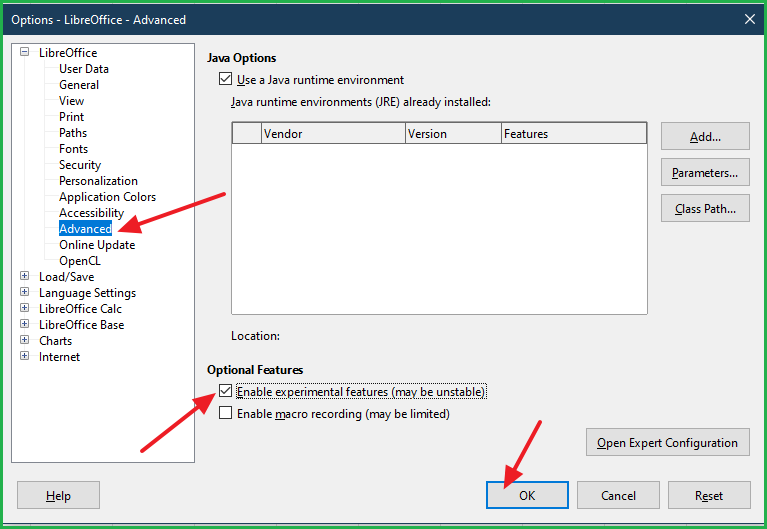This screenshot has width=767, height=529.
Task: Click the Add... JRE button
Action: (x=705, y=137)
